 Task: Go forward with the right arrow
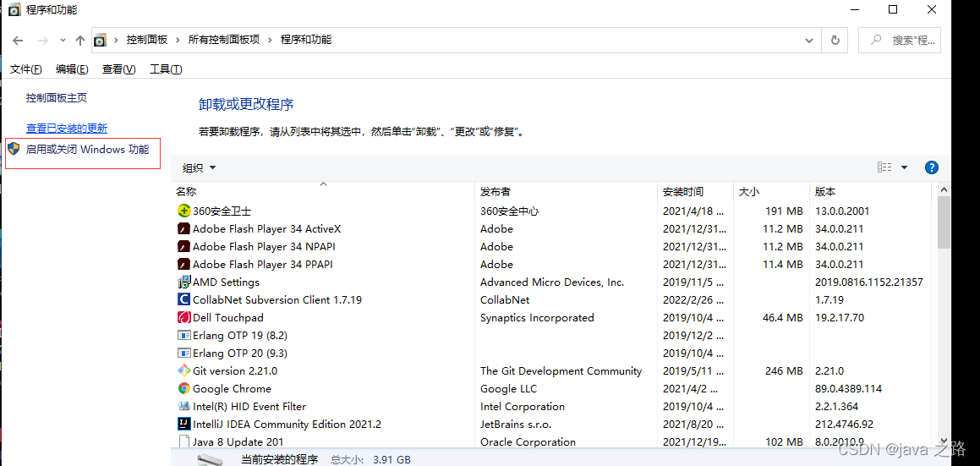point(43,40)
